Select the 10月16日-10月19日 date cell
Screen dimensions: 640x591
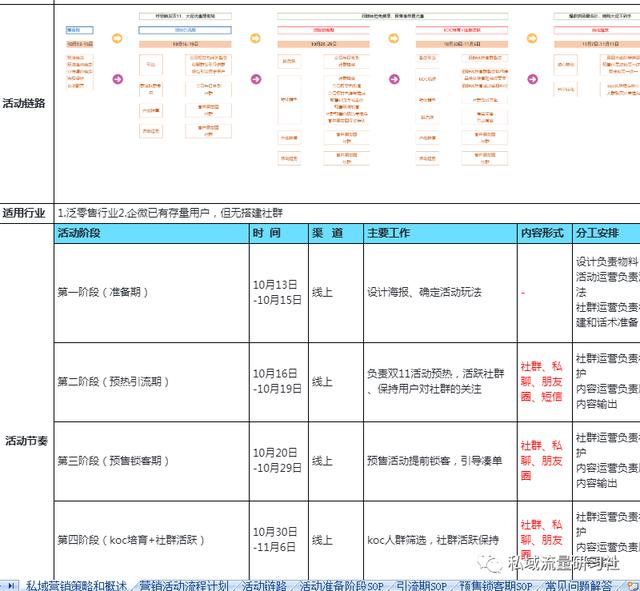point(279,382)
